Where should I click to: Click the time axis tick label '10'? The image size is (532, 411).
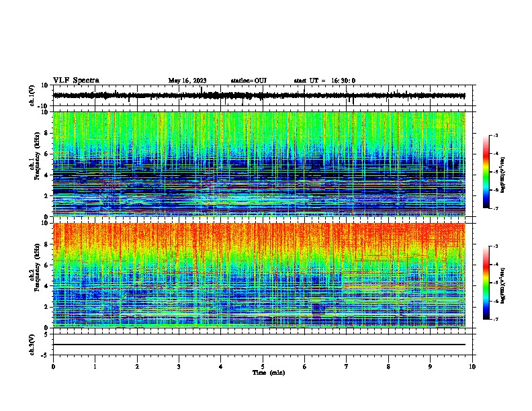pos(472,367)
